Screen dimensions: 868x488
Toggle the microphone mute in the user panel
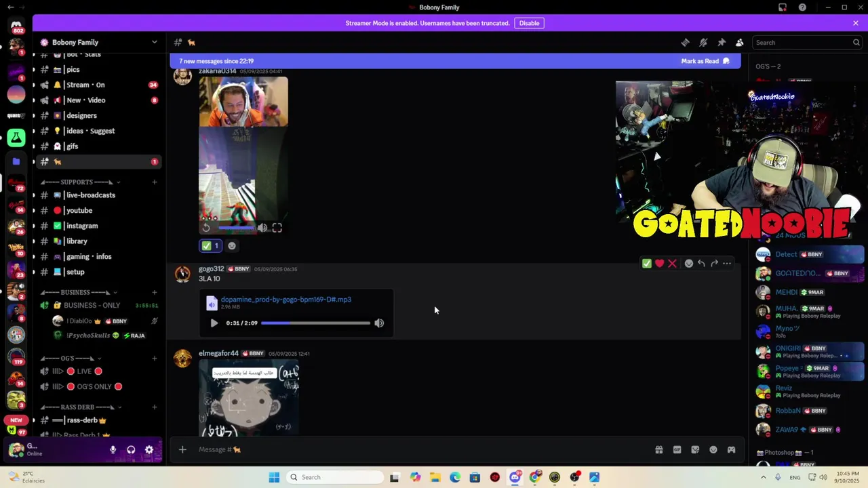point(113,449)
